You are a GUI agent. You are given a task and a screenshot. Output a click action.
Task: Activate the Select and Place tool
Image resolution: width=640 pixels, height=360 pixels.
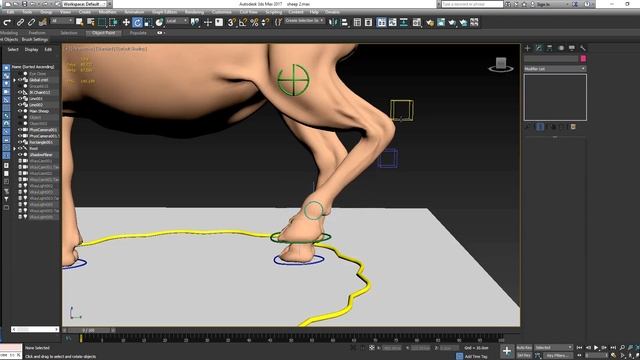(160, 22)
